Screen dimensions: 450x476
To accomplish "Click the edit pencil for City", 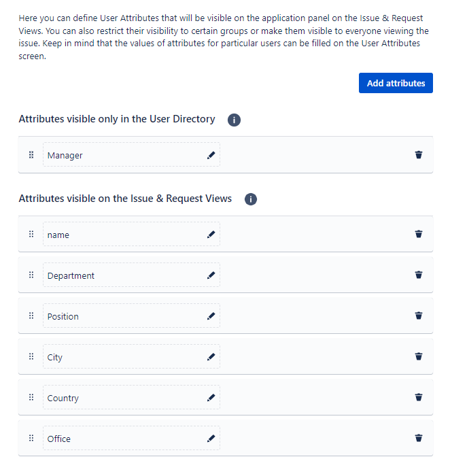I will coord(211,357).
